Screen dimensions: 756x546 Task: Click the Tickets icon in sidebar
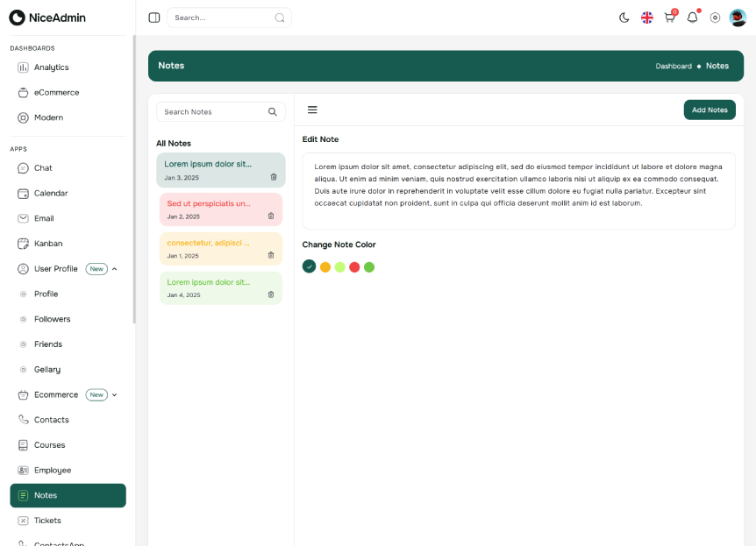point(23,521)
